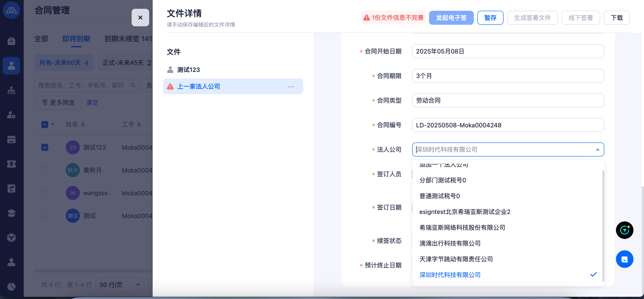Check the wangsss row checkbox
This screenshot has height=299, width=644.
pyautogui.click(x=45, y=193)
